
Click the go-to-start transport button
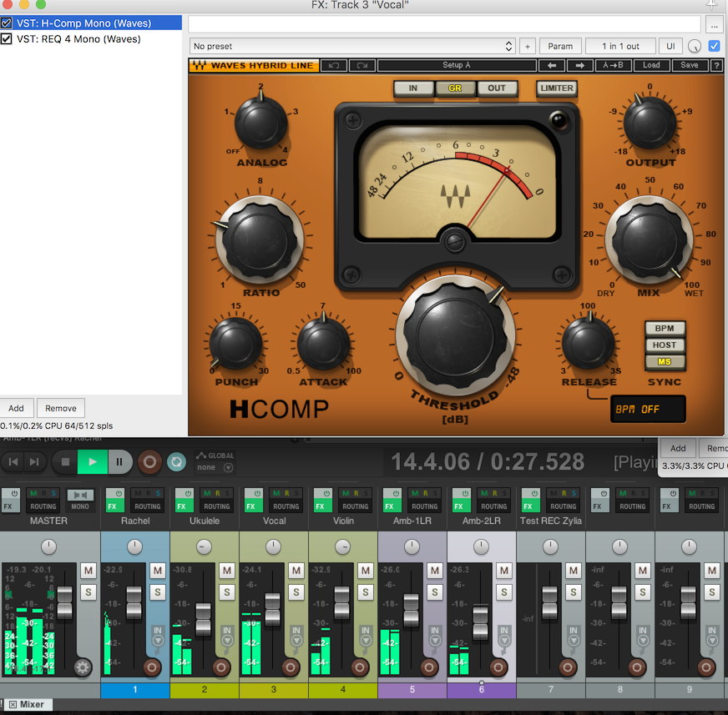pyautogui.click(x=13, y=461)
